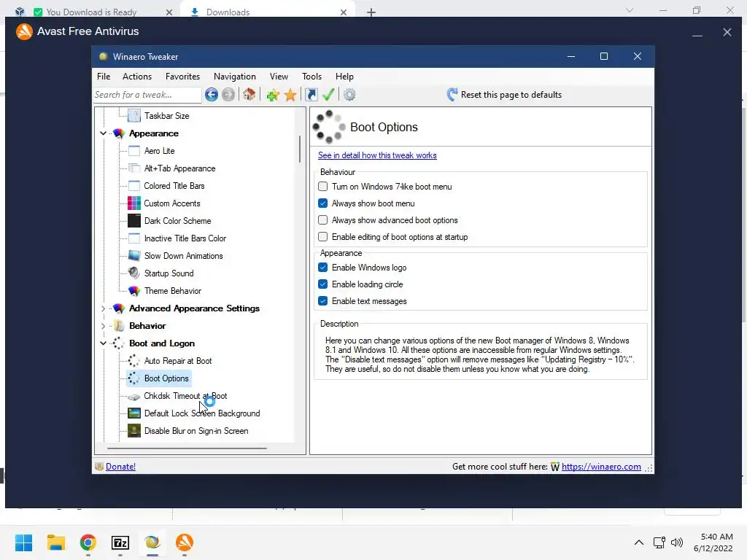Open Windows Start menu

pos(23,542)
